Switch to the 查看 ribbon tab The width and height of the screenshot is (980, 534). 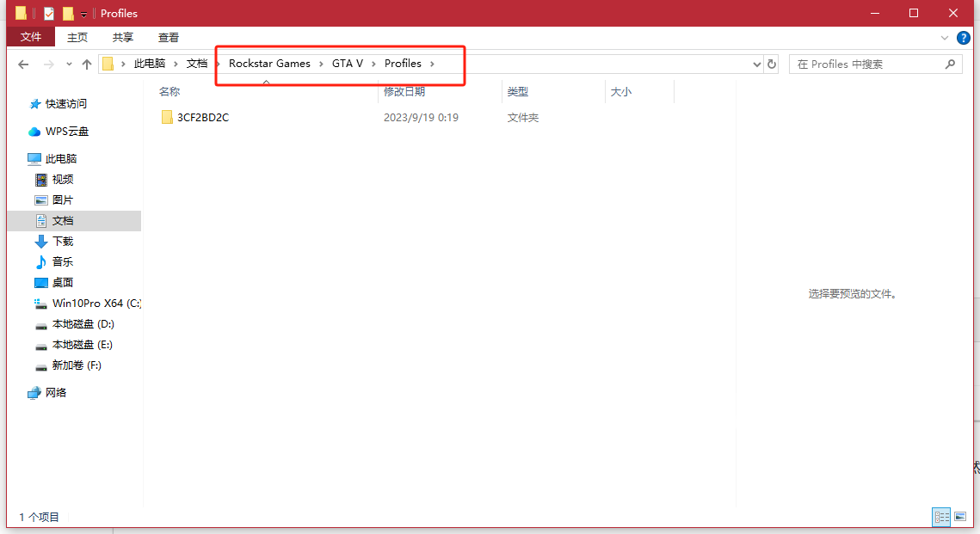pos(169,37)
